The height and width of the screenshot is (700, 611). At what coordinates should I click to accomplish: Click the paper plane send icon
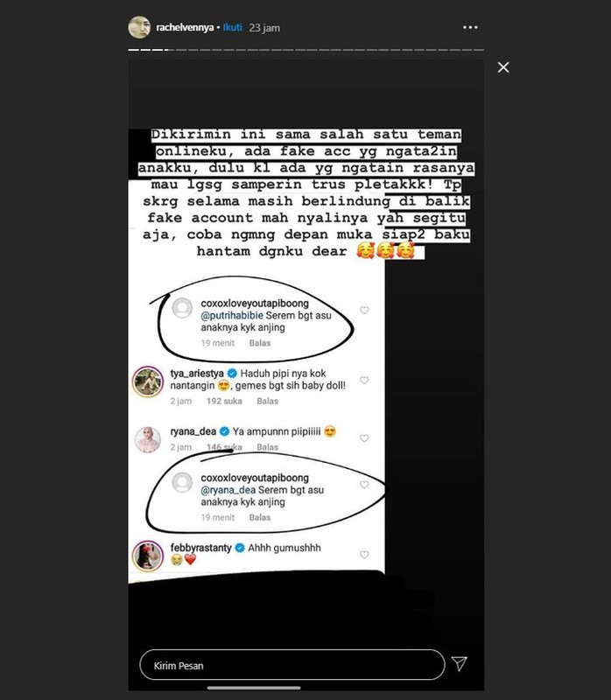click(460, 663)
